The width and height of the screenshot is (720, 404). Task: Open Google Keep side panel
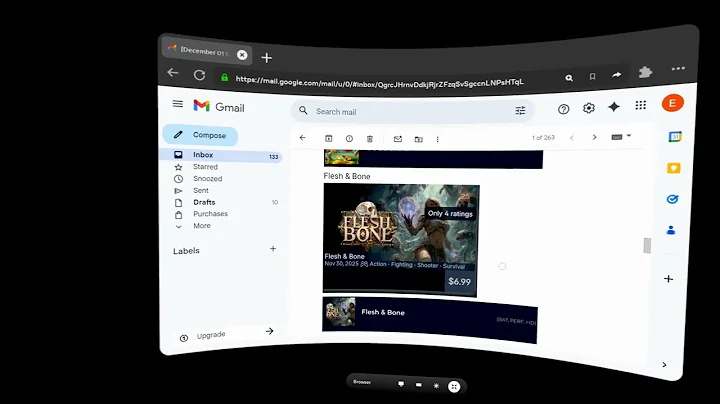pos(674,168)
